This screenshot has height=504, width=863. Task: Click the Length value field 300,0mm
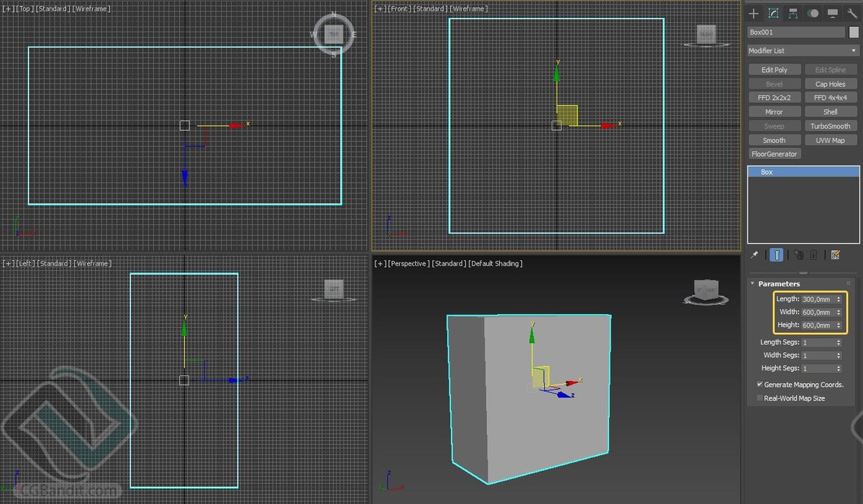818,299
